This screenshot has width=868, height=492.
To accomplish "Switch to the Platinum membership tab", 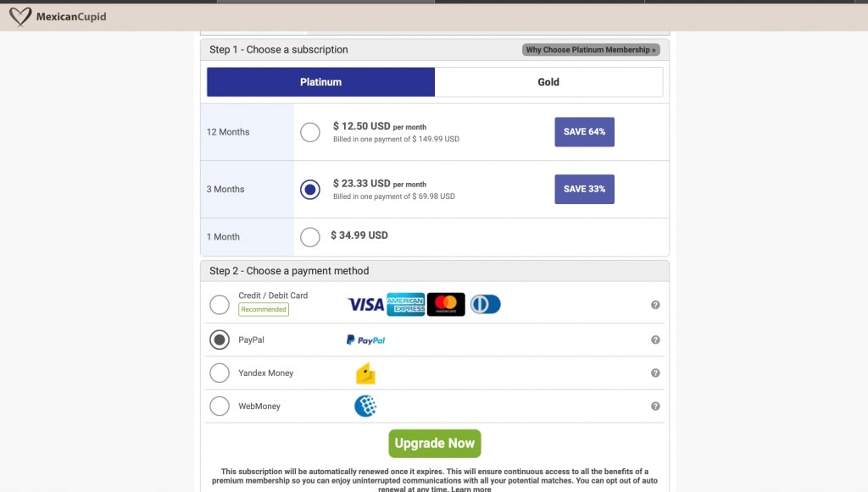I will tap(320, 82).
